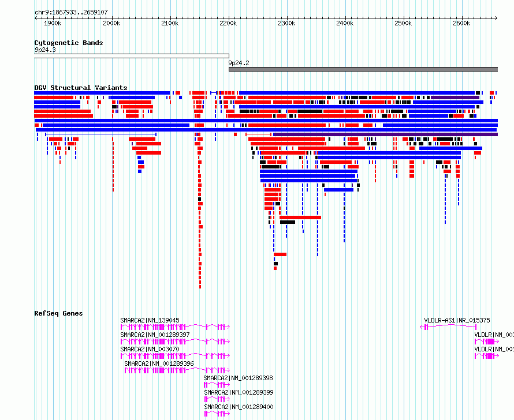Click the chr9:1867933..2659107 coordinate label

71,12
